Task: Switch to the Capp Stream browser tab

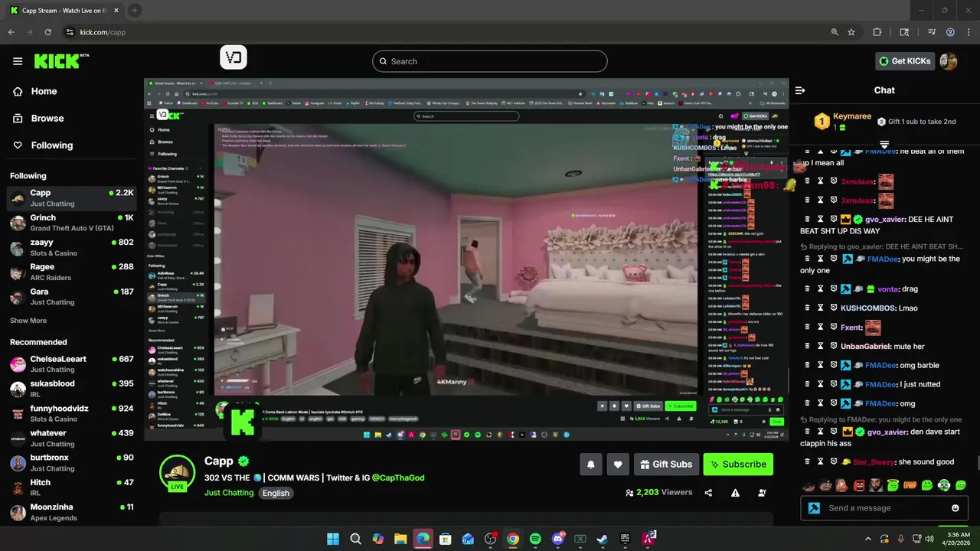Action: click(x=64, y=10)
